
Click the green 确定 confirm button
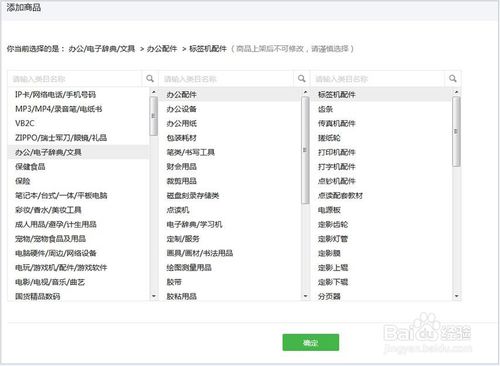(x=311, y=342)
